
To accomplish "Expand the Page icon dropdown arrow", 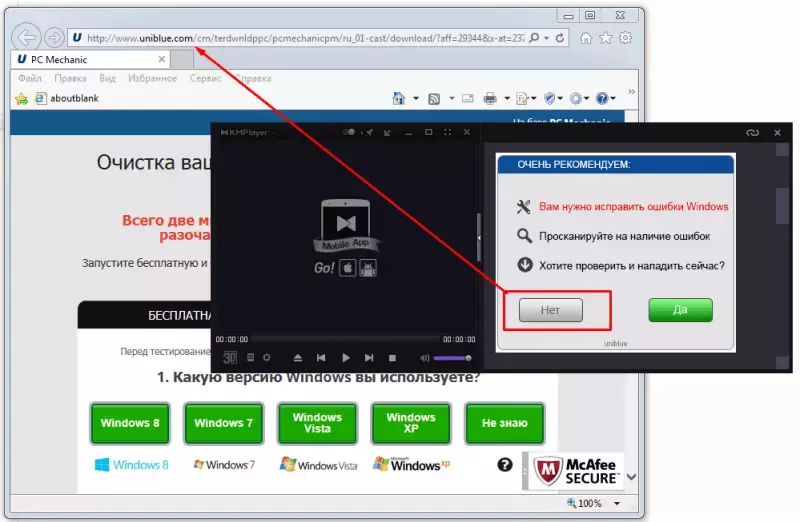I will pyautogui.click(x=534, y=98).
